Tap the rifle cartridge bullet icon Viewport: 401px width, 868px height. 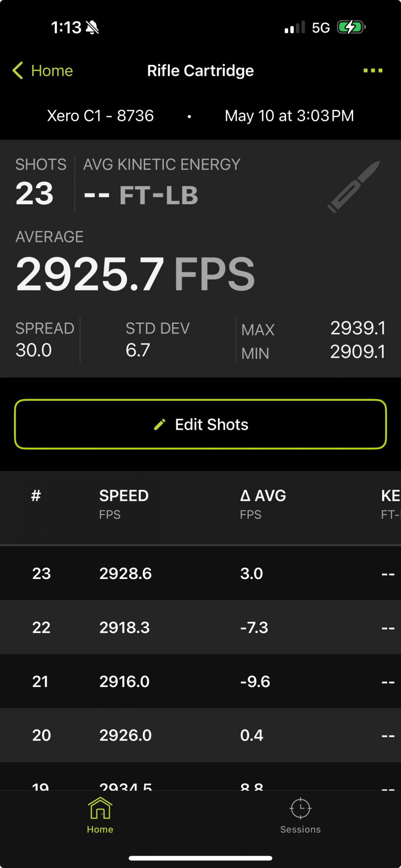353,187
